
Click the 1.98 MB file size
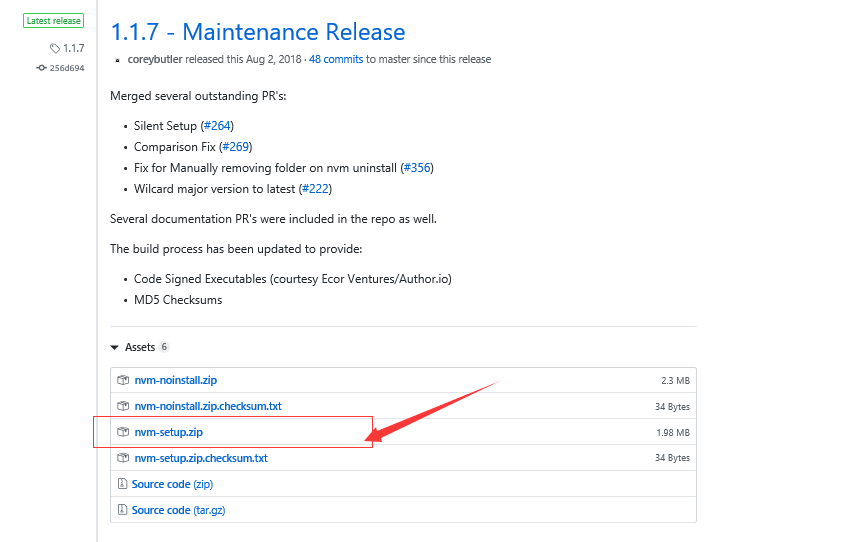click(673, 432)
